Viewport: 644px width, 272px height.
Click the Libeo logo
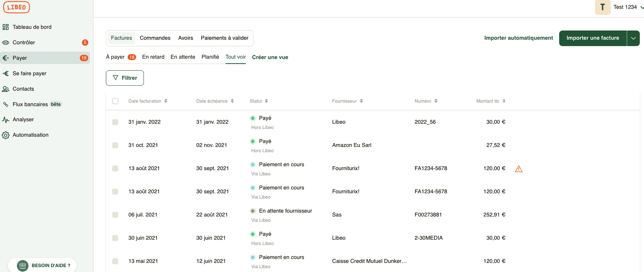pos(16,7)
